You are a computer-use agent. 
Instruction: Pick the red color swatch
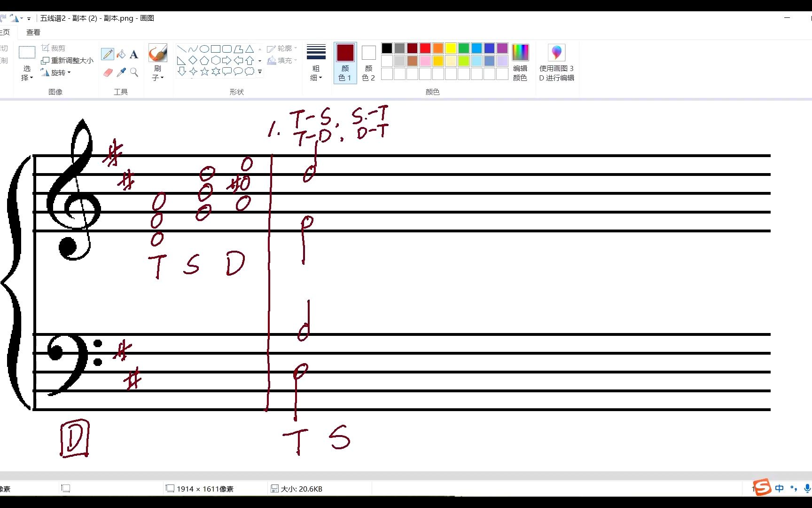(x=425, y=48)
